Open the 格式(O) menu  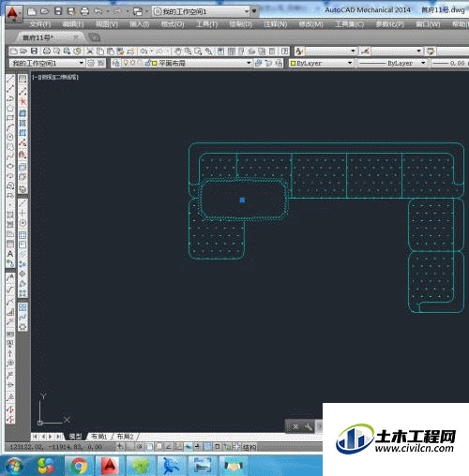pyautogui.click(x=173, y=24)
